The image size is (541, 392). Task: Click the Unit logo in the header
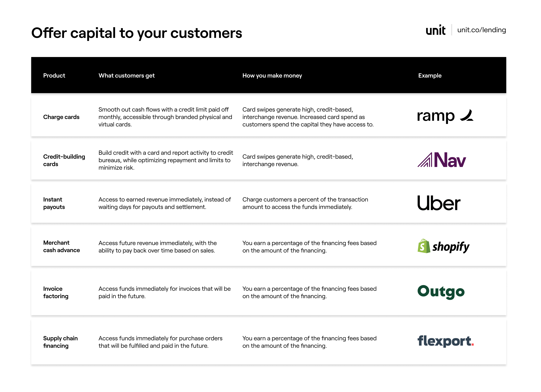pos(435,30)
